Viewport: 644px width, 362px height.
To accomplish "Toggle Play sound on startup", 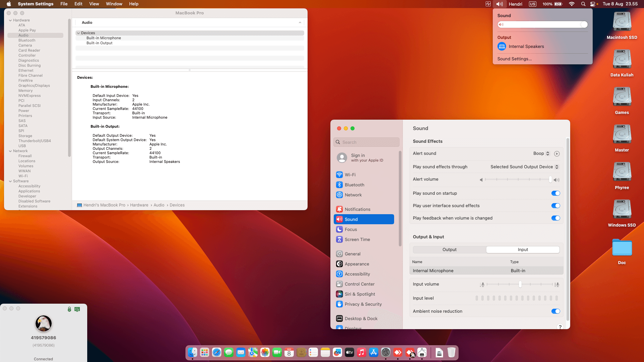I will point(556,193).
